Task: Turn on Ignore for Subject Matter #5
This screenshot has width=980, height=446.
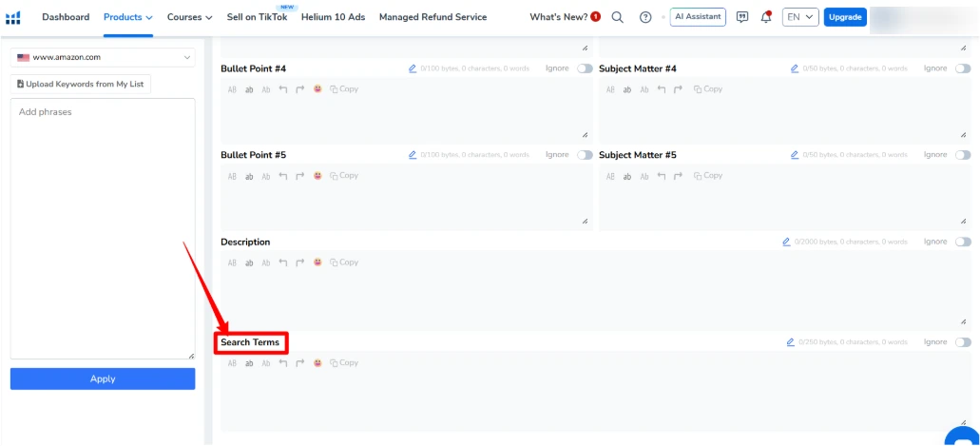Action: point(963,155)
